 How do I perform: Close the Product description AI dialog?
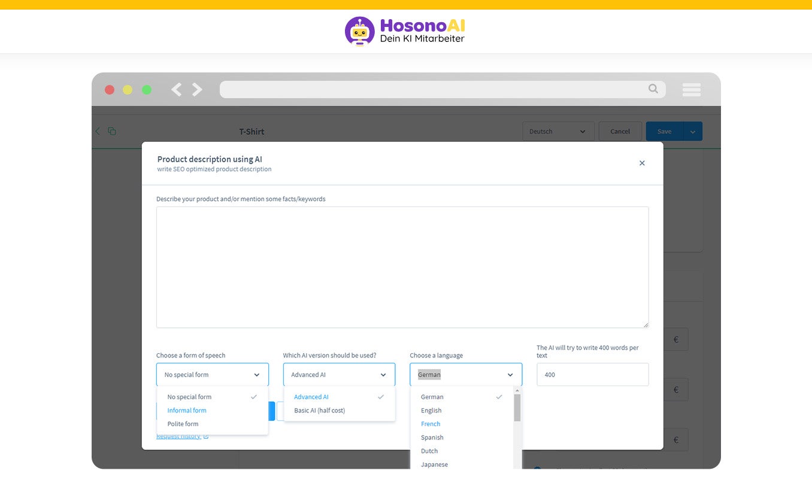(x=642, y=163)
